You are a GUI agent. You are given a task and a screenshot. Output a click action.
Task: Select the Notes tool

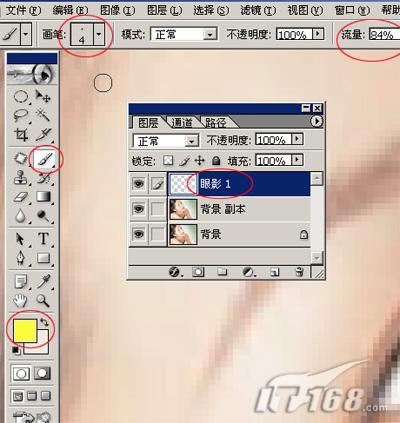click(x=21, y=281)
